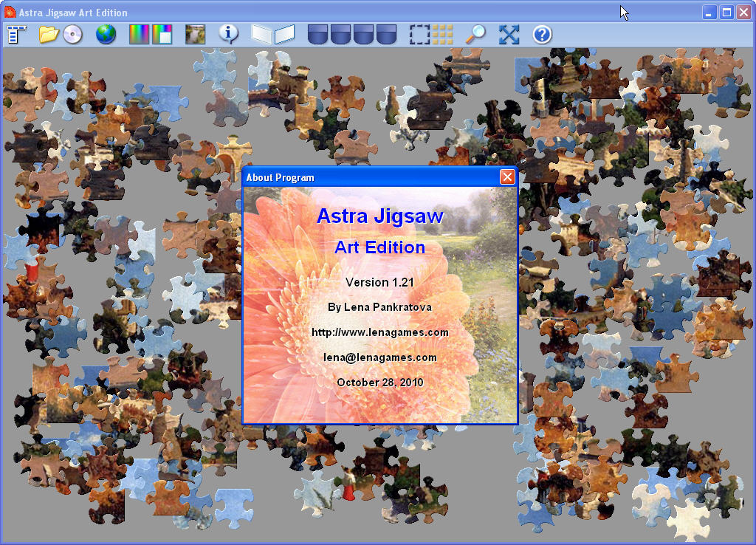Click the 'Version 1.21' text

click(380, 282)
